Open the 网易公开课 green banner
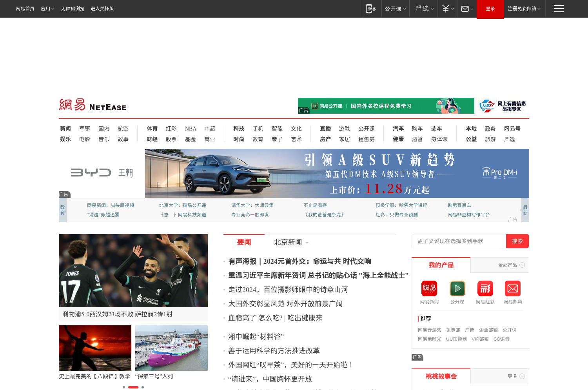 click(x=386, y=106)
